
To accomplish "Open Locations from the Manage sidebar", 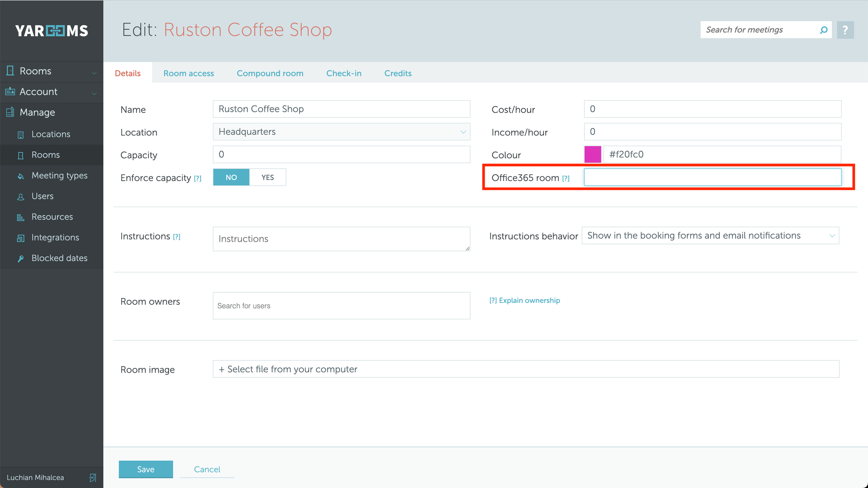I will click(x=51, y=134).
